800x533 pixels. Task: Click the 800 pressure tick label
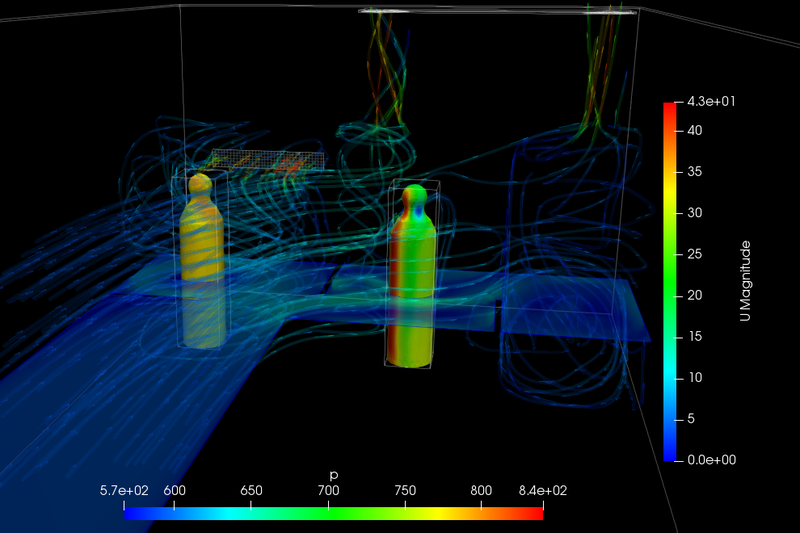(481, 491)
